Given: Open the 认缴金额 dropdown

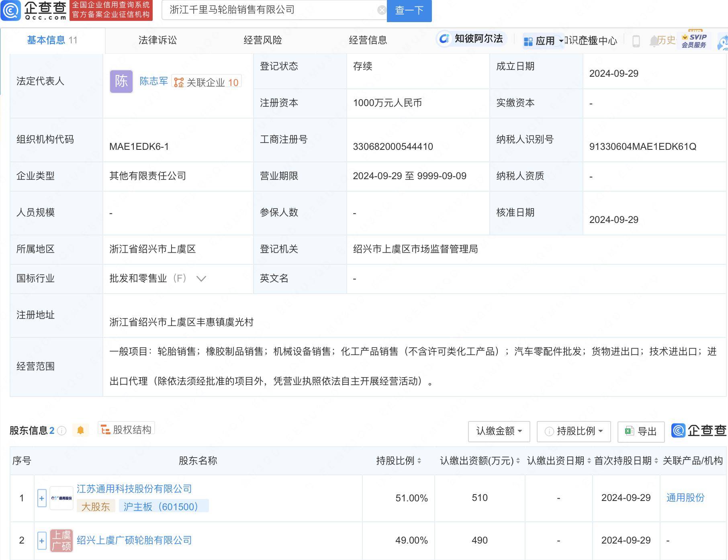Looking at the screenshot, I should (x=499, y=431).
